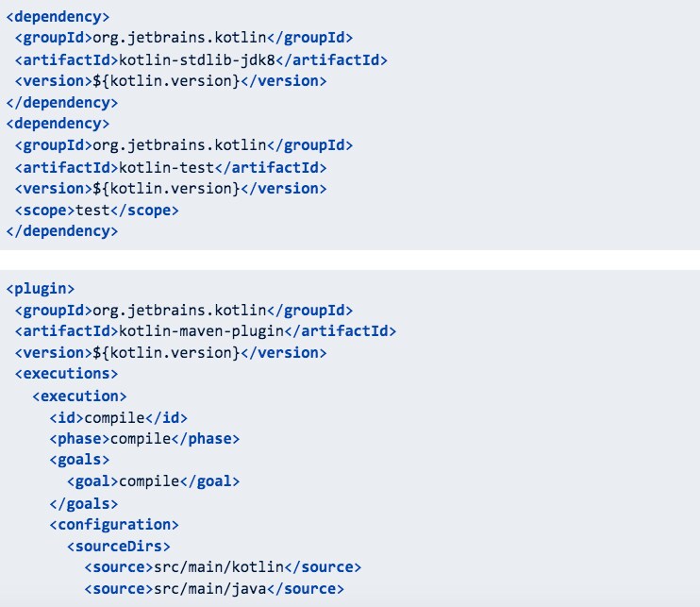
Task: Click the compile id value
Action: (x=114, y=418)
